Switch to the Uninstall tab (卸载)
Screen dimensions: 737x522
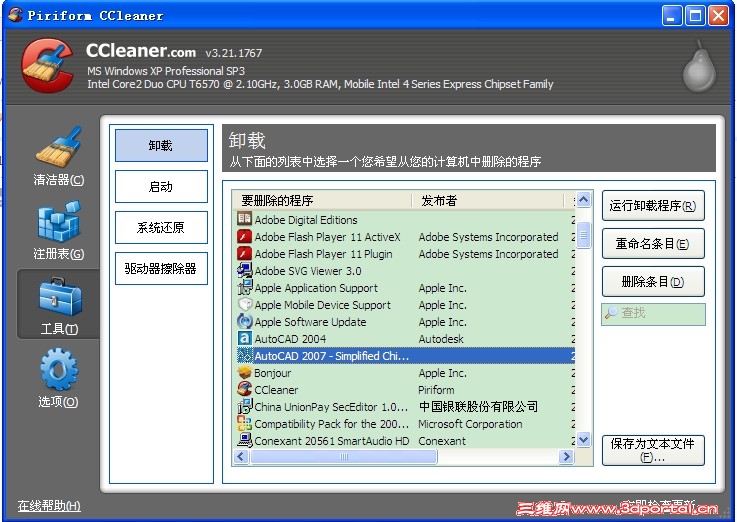click(161, 146)
